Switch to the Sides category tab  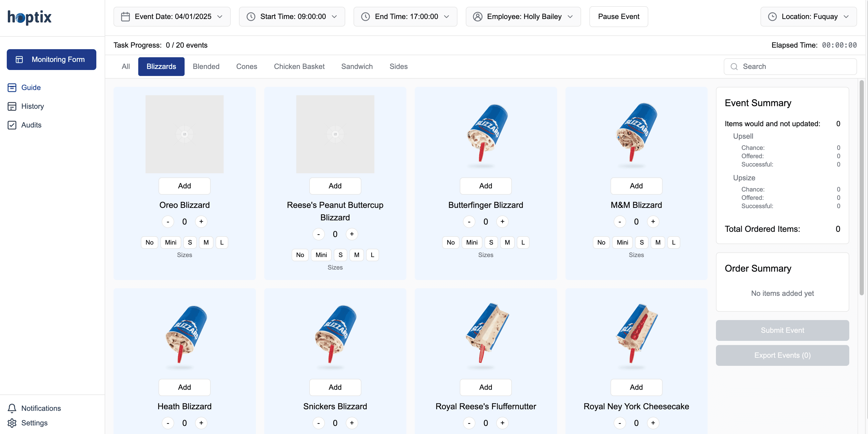coord(399,67)
